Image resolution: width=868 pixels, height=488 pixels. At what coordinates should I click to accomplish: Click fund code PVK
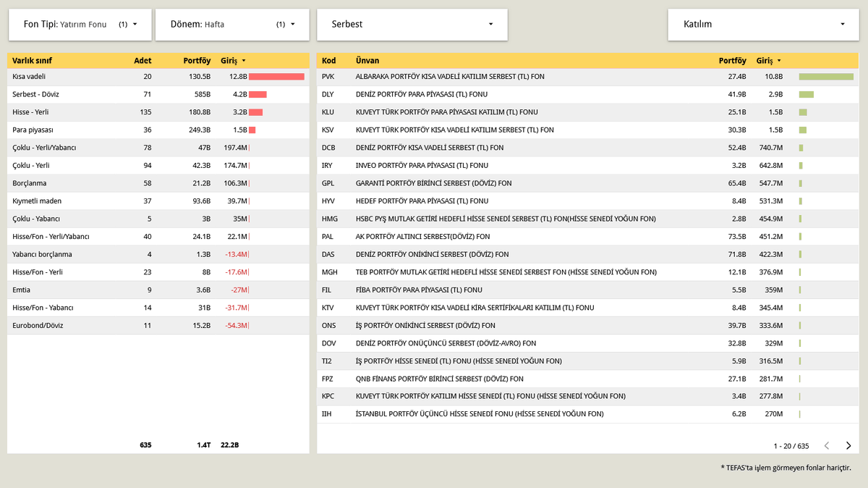(328, 77)
